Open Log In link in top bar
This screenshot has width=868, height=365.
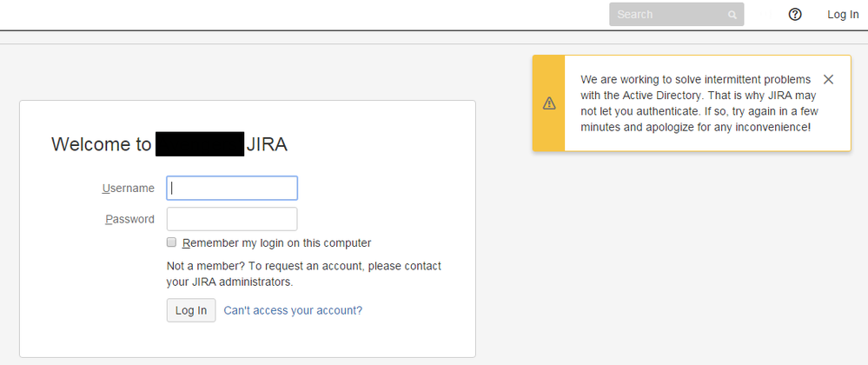point(843,15)
